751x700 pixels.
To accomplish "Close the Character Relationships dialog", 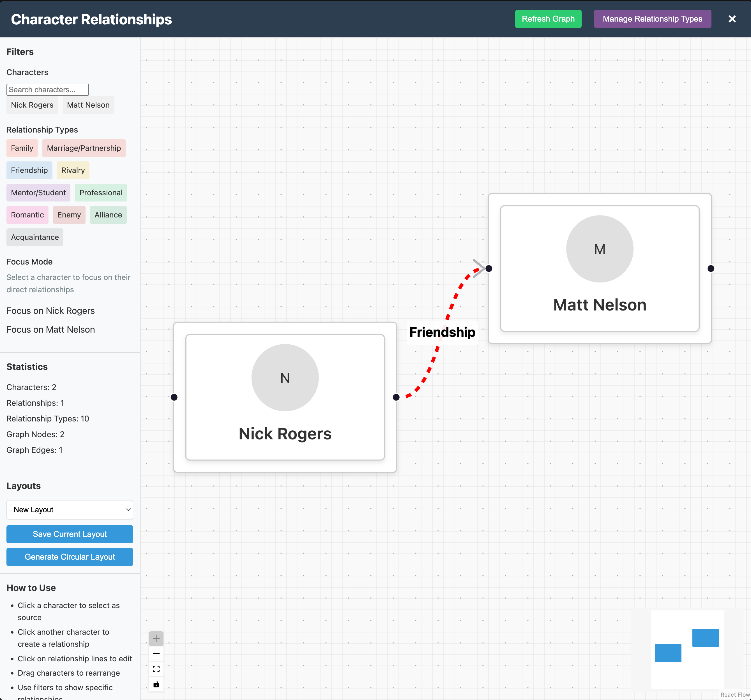I will [732, 19].
